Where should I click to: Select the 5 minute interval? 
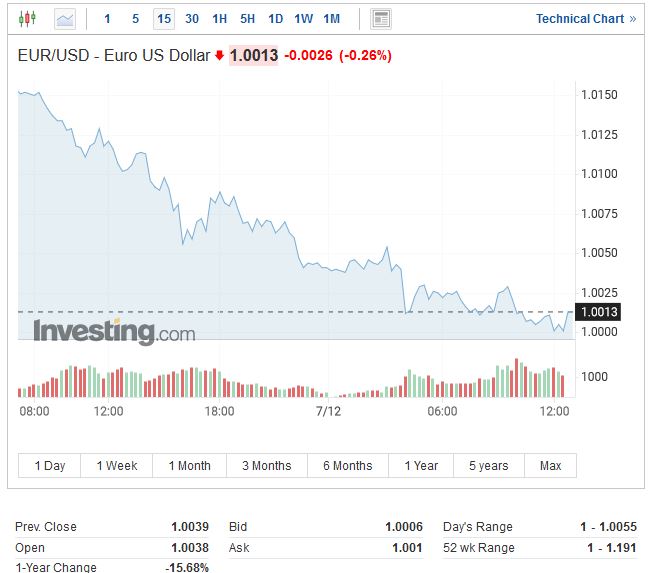coord(136,18)
